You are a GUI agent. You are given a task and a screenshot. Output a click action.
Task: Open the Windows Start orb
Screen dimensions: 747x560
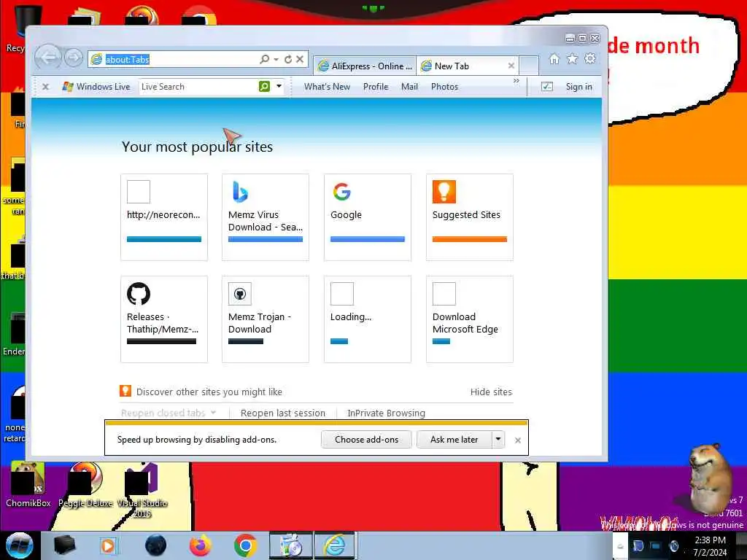pos(19,545)
